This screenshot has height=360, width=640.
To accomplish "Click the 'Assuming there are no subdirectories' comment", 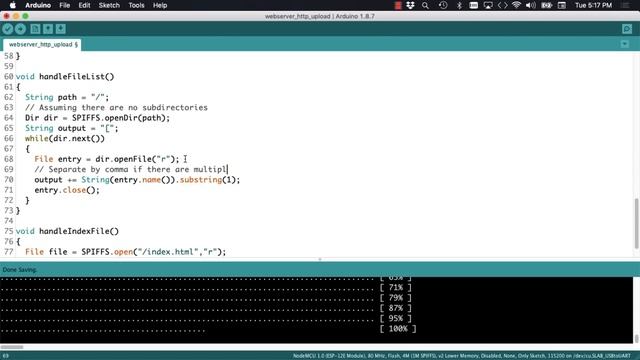I will coord(116,107).
